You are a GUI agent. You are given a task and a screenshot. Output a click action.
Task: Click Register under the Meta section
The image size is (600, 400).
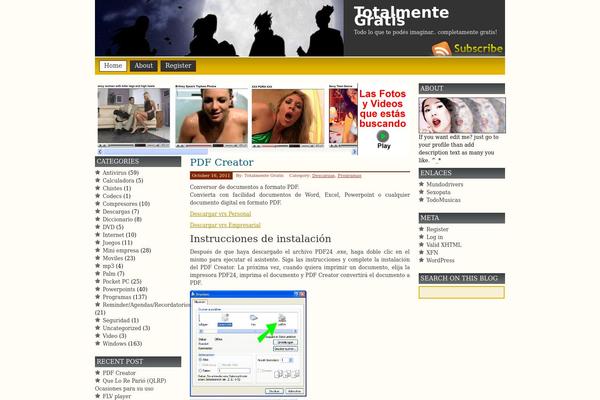(437, 229)
